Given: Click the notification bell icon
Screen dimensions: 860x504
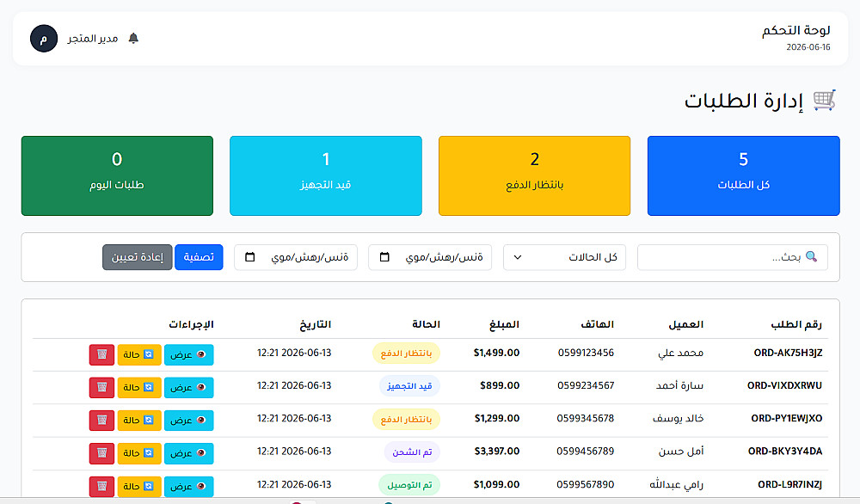Looking at the screenshot, I should coord(133,38).
